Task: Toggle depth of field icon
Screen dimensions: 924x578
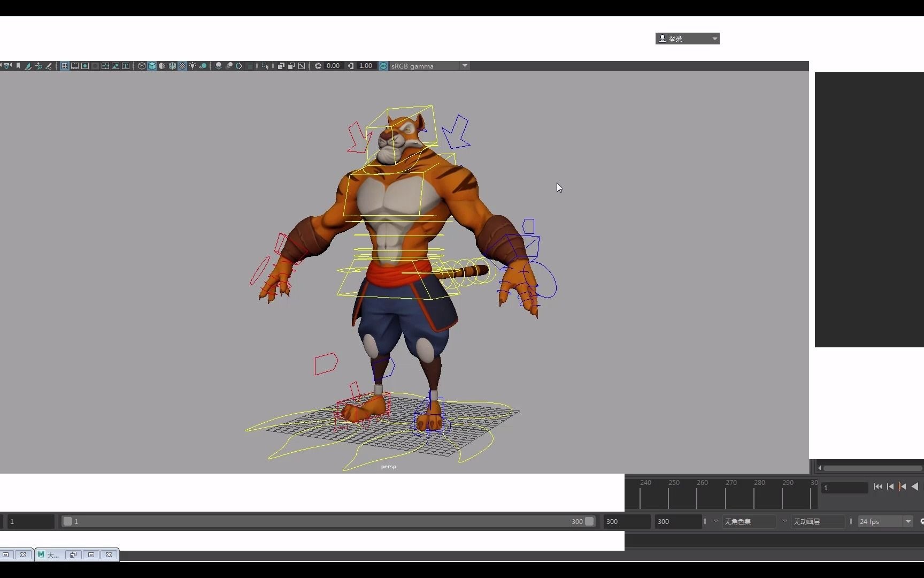Action: click(250, 66)
